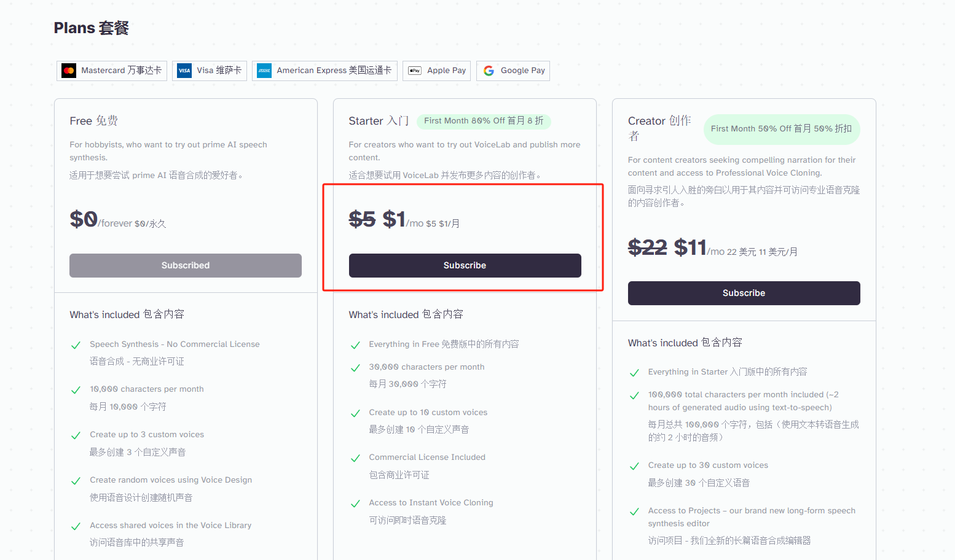
Task: Click the Apple Pay logo icon
Action: tap(415, 71)
